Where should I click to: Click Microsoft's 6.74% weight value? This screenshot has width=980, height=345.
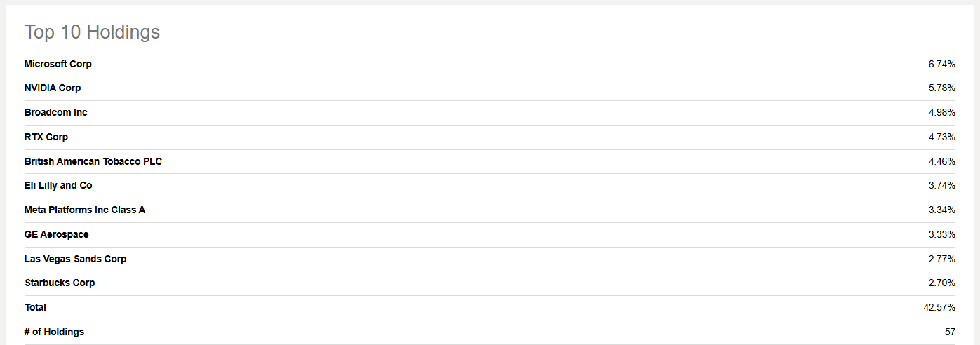[941, 64]
